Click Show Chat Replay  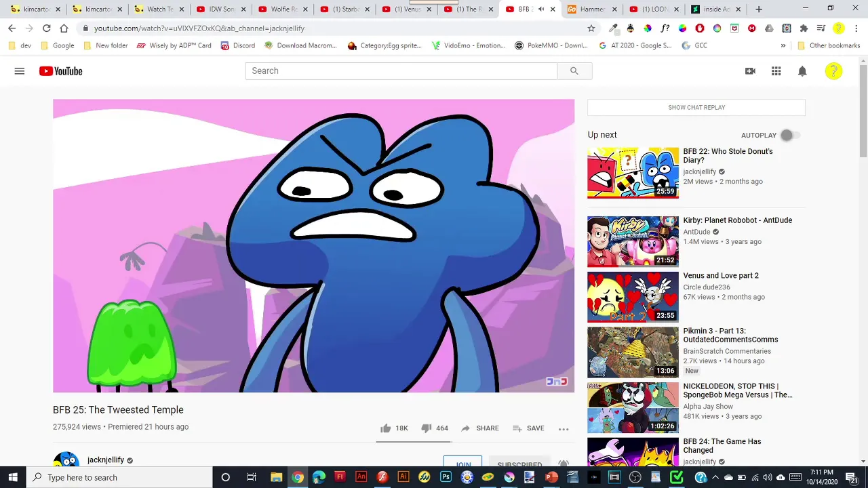(696, 107)
